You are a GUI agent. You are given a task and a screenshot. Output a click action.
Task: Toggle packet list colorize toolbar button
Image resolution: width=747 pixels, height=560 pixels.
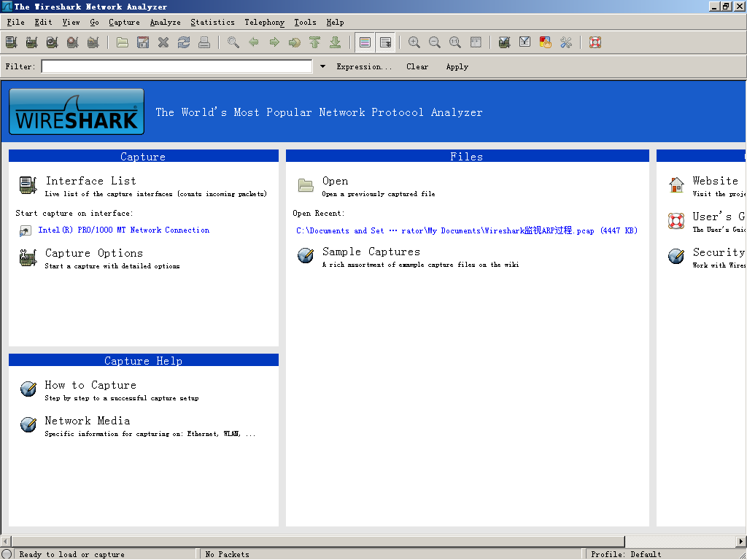click(x=365, y=42)
